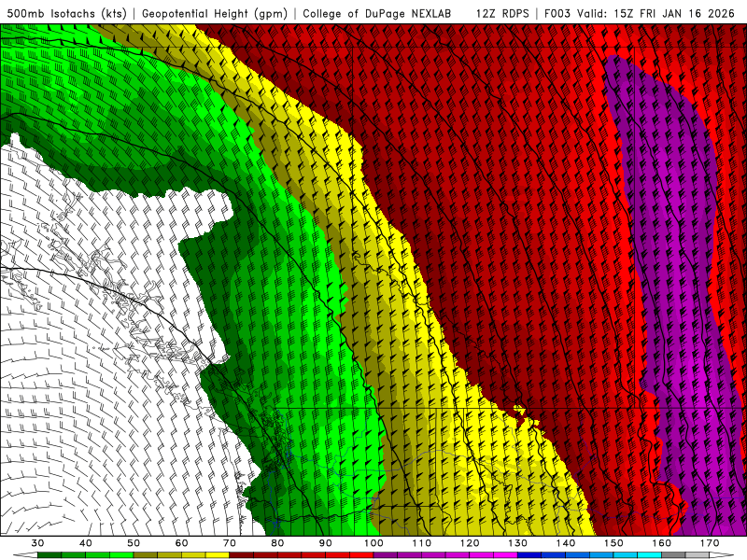Pick the 120 kts legend label
This screenshot has width=747, height=560.
click(470, 543)
